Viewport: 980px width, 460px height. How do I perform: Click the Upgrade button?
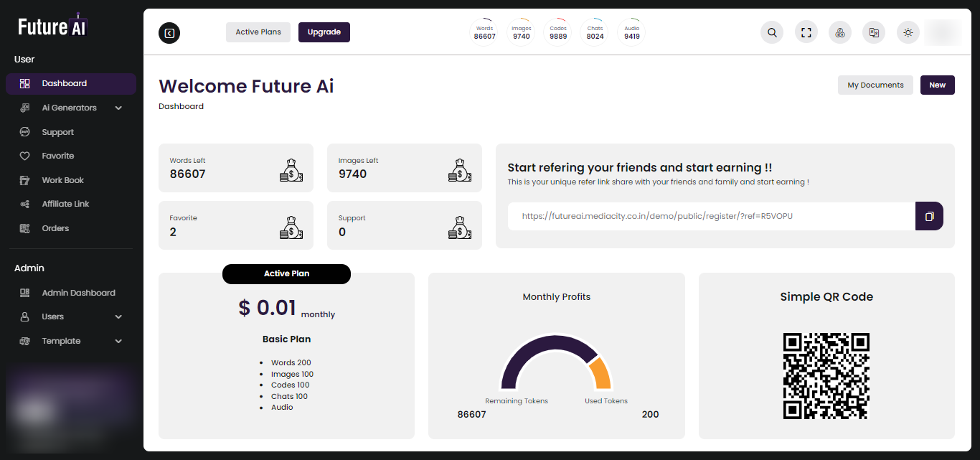[x=324, y=32]
